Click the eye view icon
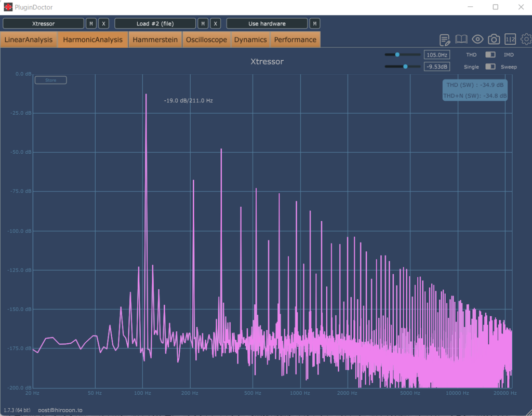This screenshot has height=416, width=532. point(477,39)
